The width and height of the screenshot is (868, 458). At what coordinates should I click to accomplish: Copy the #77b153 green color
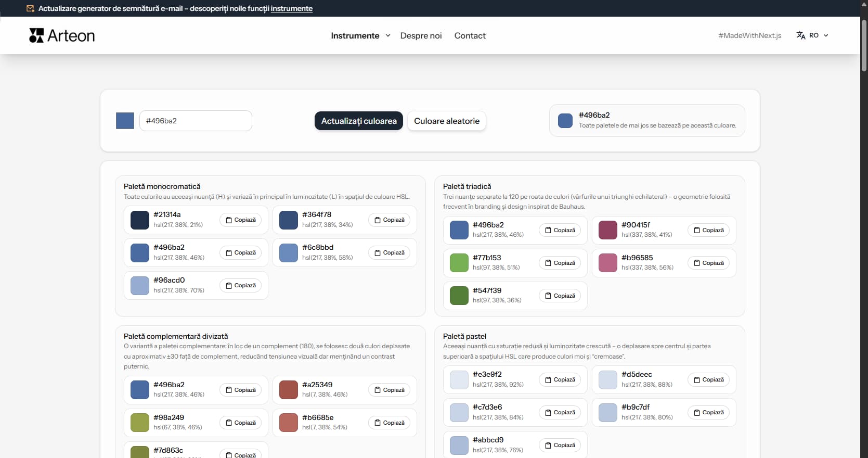[560, 263]
